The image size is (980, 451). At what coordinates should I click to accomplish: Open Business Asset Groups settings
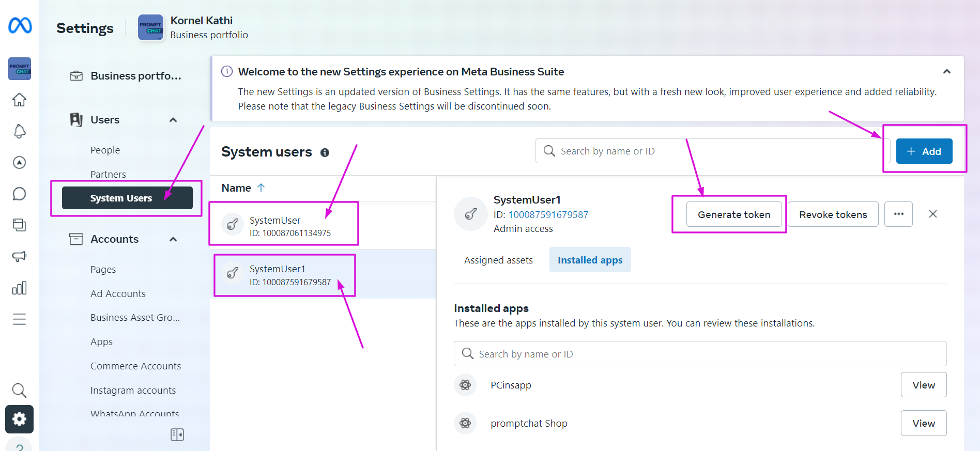[135, 318]
